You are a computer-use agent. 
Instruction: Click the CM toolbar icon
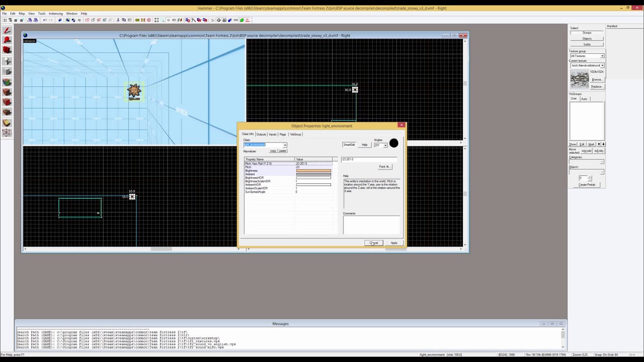click(235, 20)
